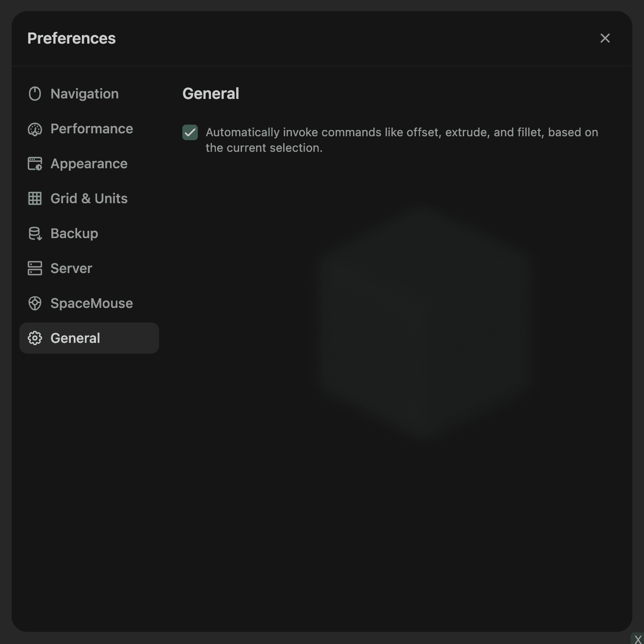Viewport: 644px width, 644px height.
Task: Close the Preferences dialog
Action: (x=605, y=38)
